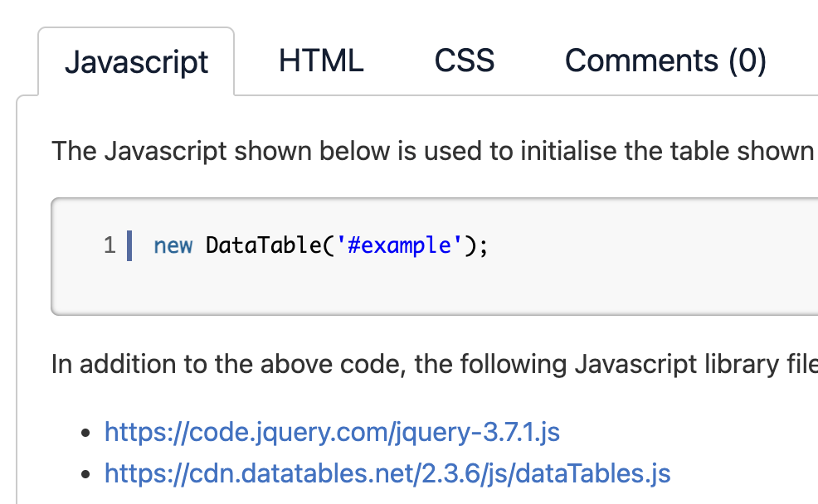Screen dimensions: 818x504
Task: Click the closing semicolon in the code line
Action: (x=484, y=245)
